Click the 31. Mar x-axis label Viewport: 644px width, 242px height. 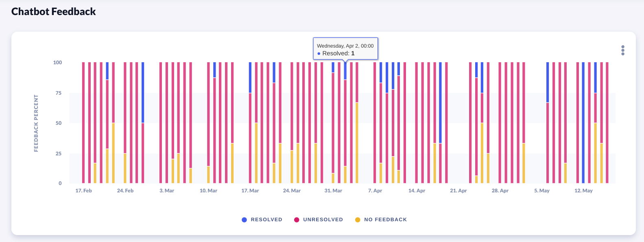[x=333, y=191]
